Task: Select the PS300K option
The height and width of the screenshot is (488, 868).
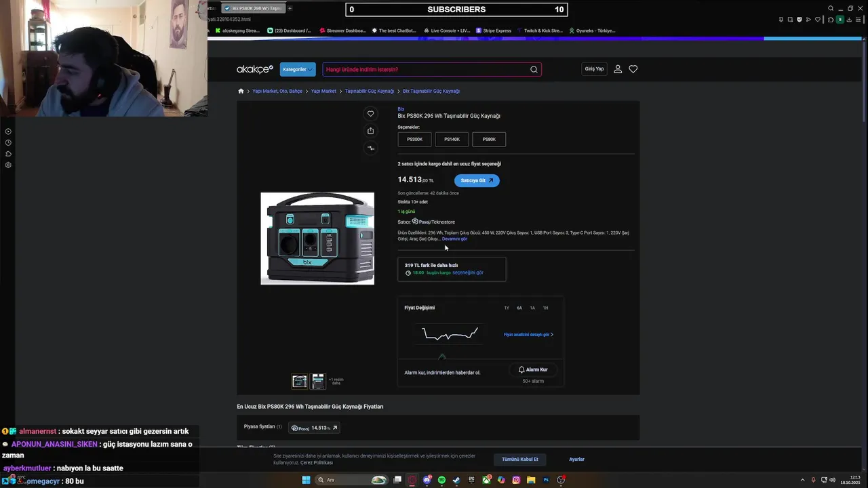Action: (414, 140)
